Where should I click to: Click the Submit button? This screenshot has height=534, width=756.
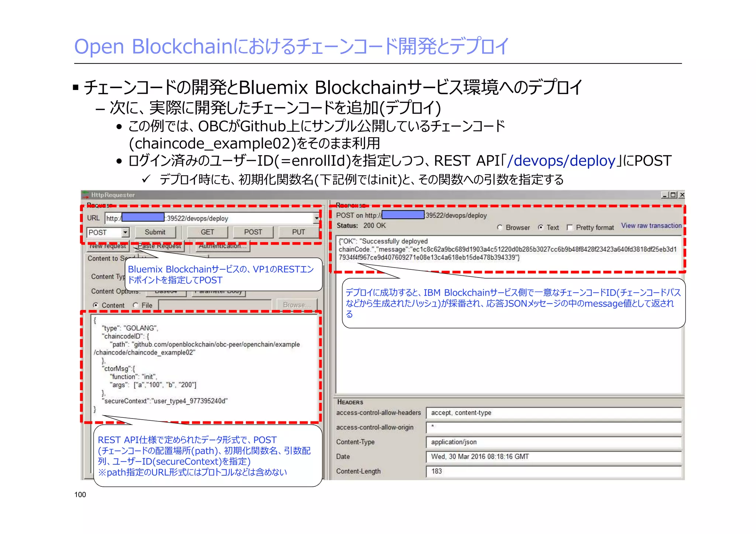tap(155, 232)
